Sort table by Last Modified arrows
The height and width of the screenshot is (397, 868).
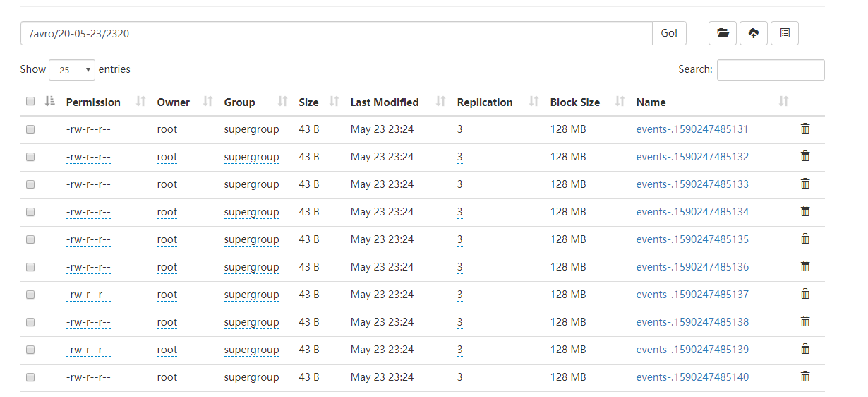pos(441,102)
